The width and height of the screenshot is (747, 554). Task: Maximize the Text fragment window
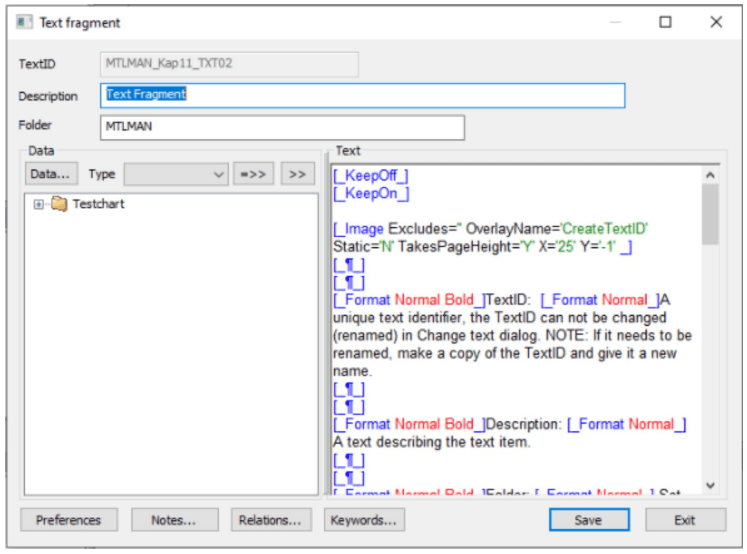[665, 21]
